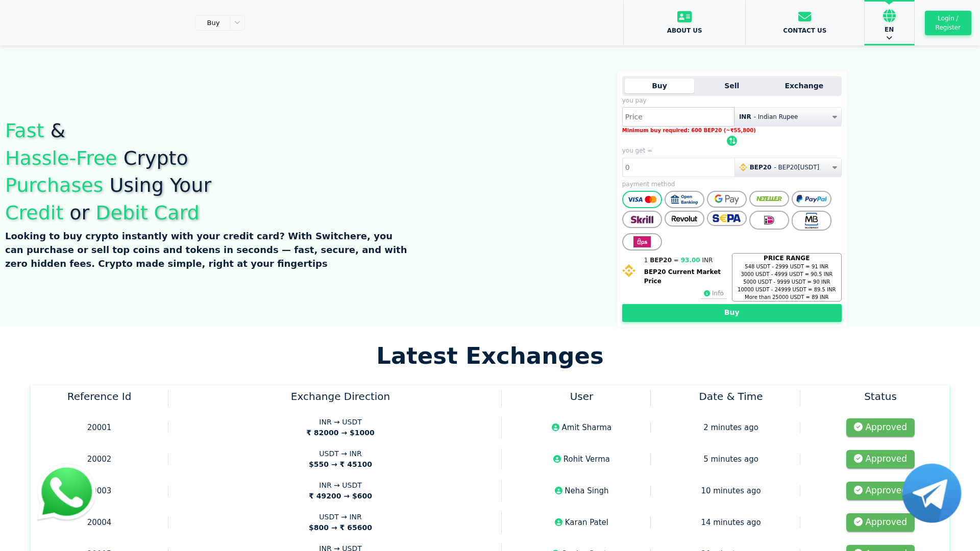Click the PRICE RANGE heading
The height and width of the screenshot is (551, 980).
coord(787,258)
